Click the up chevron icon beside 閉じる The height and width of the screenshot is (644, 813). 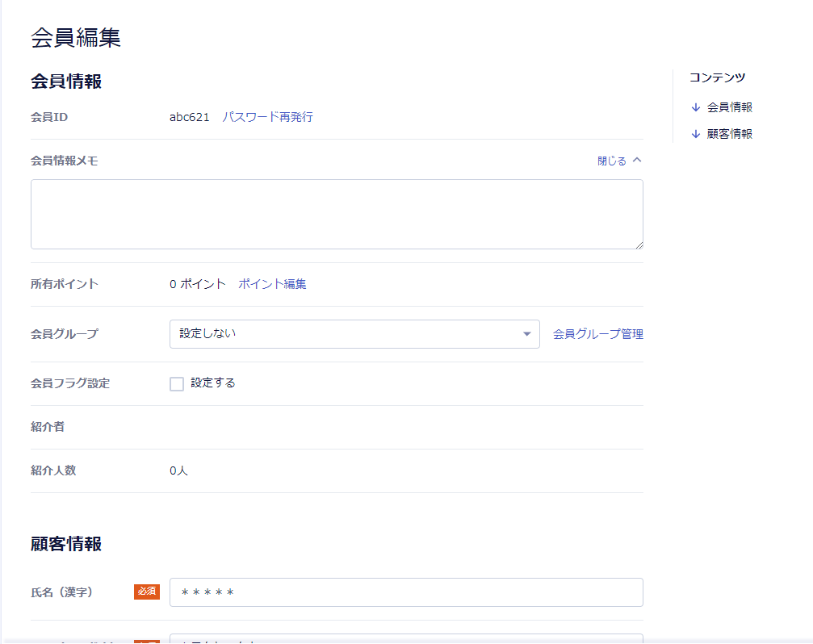click(x=637, y=161)
